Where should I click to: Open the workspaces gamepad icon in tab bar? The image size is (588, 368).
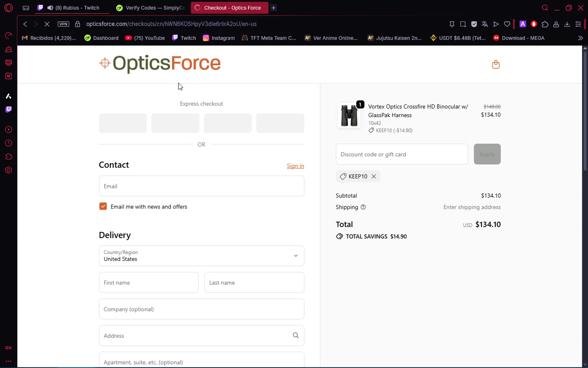click(x=26, y=8)
